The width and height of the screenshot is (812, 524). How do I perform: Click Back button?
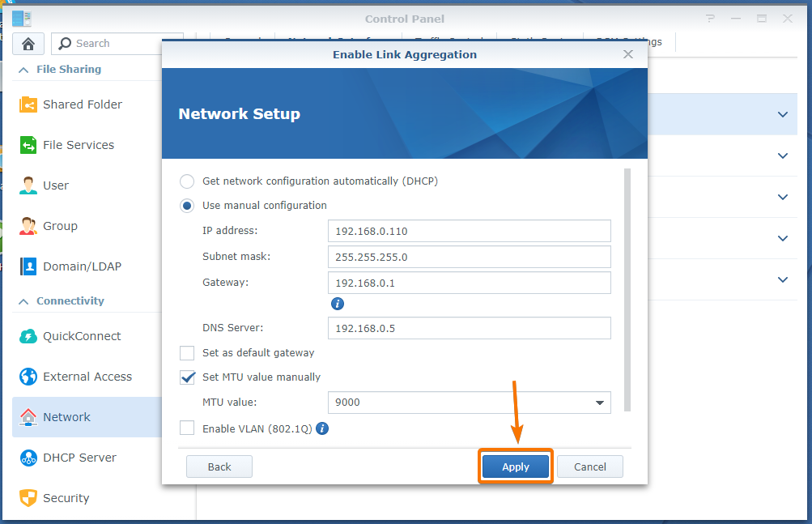coord(219,467)
